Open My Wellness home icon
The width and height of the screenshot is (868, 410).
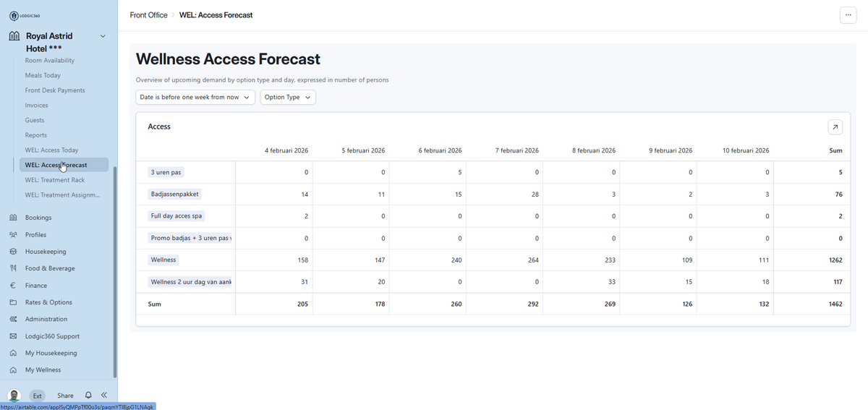point(13,370)
